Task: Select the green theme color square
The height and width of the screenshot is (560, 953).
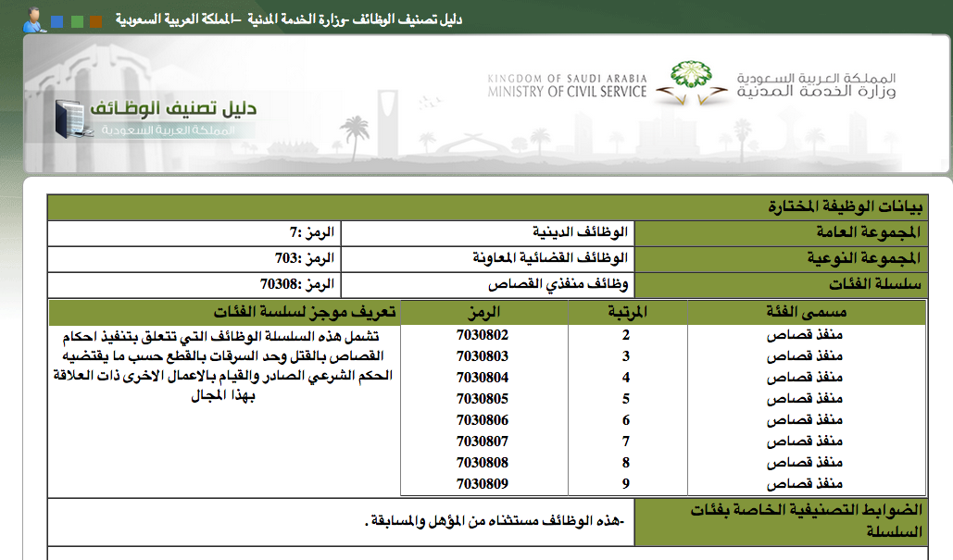Action: 77,21
